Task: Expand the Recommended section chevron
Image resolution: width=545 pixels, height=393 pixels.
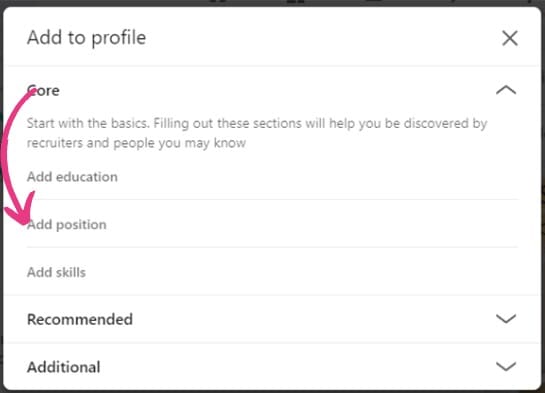Action: pos(506,318)
